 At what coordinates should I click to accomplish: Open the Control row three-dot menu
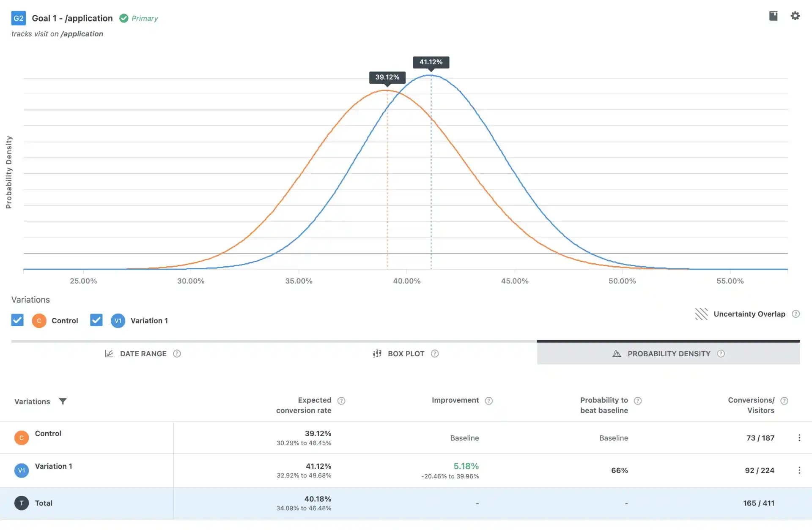799,438
